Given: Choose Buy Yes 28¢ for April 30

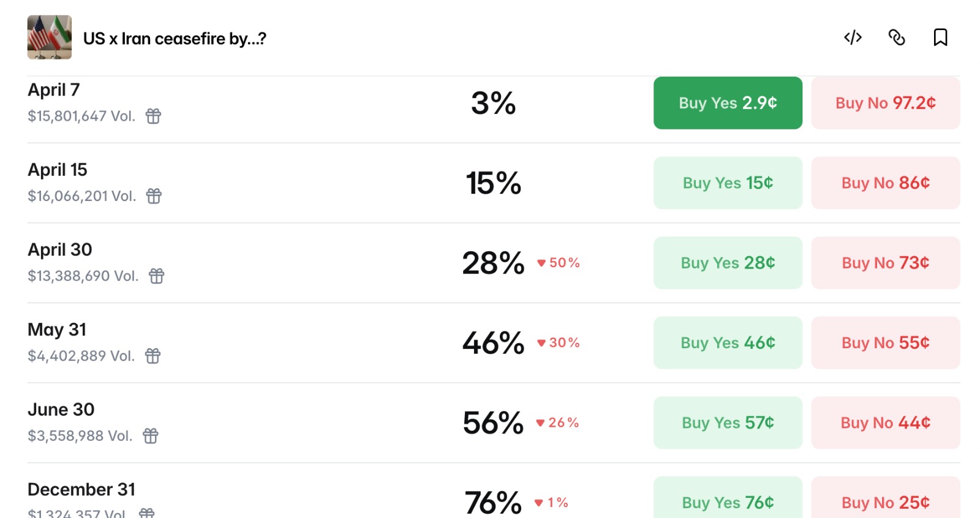Looking at the screenshot, I should 728,263.
